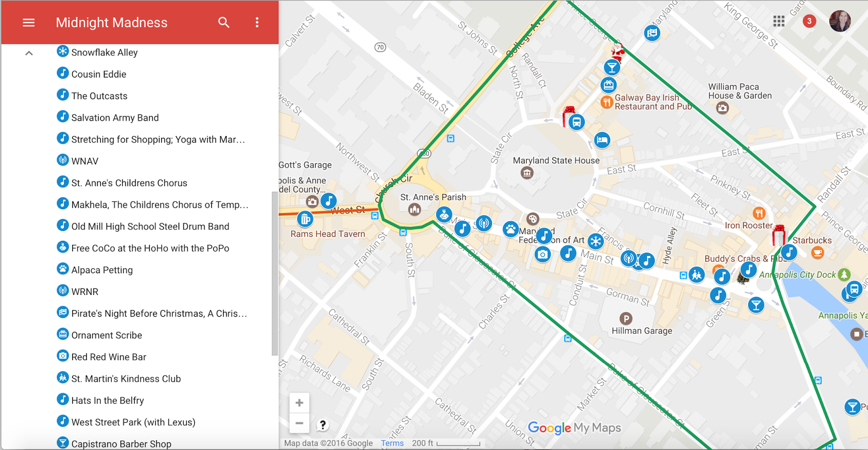The width and height of the screenshot is (868, 450).
Task: Click the St. Anne's Parish church pin
Action: click(414, 209)
